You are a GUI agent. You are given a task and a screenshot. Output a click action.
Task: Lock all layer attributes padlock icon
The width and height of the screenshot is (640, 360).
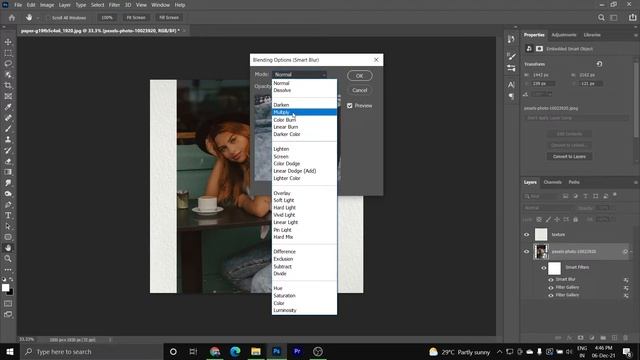[576, 220]
